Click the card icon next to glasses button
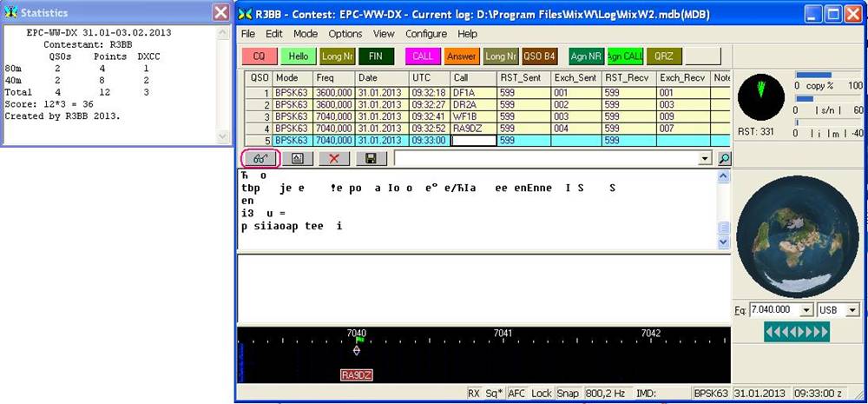The image size is (868, 404). (296, 159)
